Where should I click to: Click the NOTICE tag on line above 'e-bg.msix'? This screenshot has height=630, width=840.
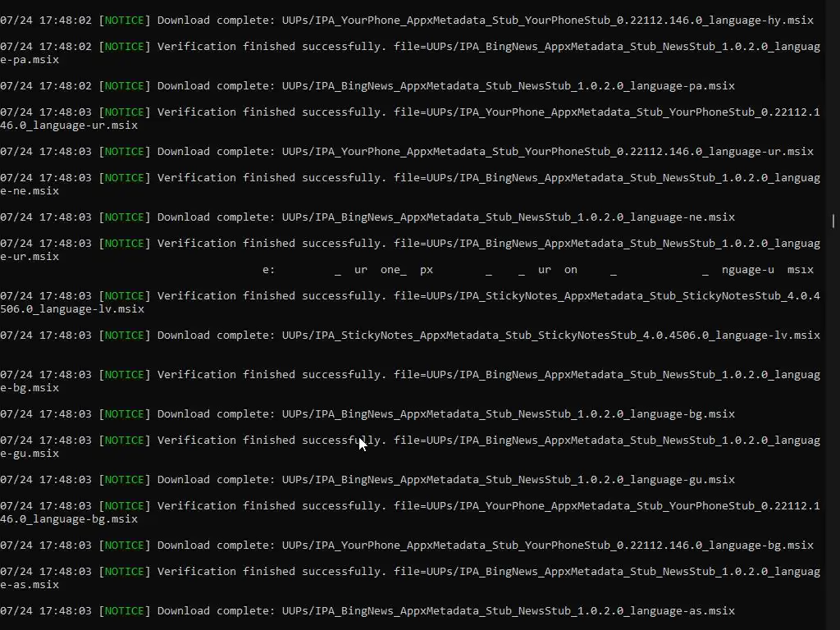pos(125,374)
